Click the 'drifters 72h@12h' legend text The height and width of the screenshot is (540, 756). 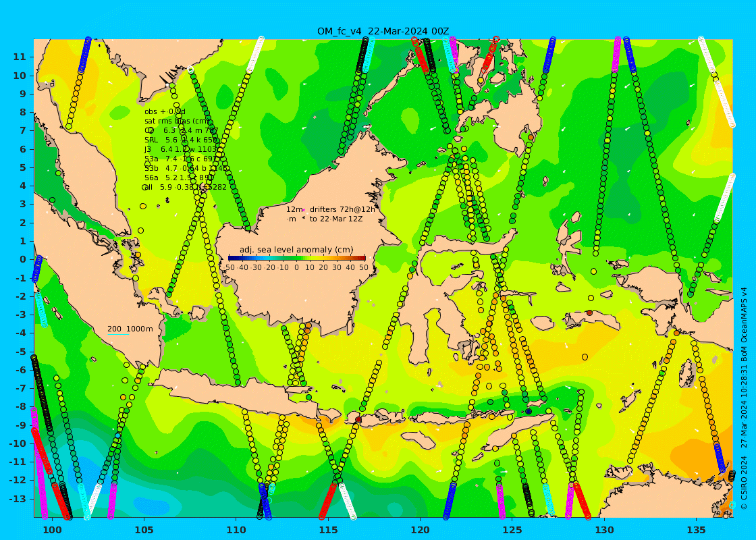click(342, 209)
